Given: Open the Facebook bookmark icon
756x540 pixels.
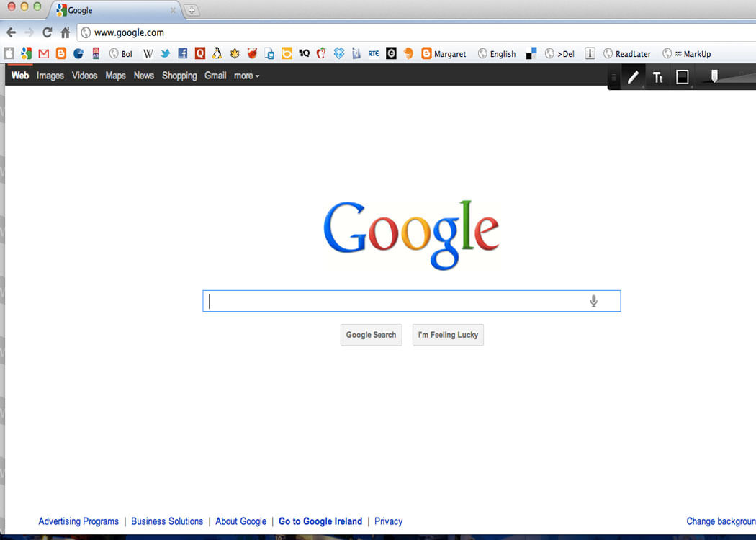Looking at the screenshot, I should point(183,53).
